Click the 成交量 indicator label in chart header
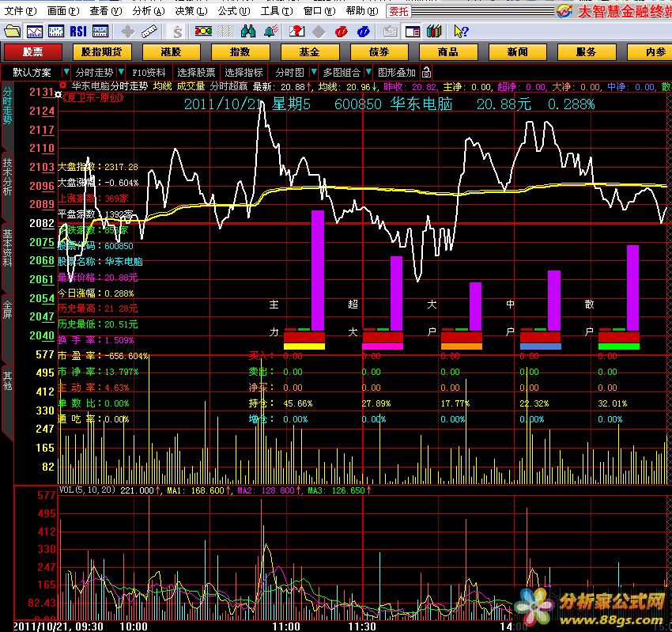Viewport: 672px width, 632px height. point(191,86)
